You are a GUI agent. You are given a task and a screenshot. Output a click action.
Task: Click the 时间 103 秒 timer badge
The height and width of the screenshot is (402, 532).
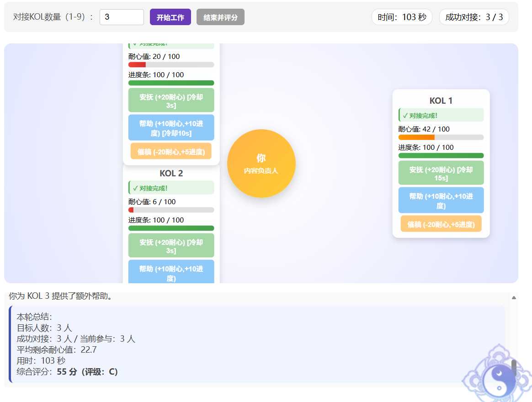[402, 17]
